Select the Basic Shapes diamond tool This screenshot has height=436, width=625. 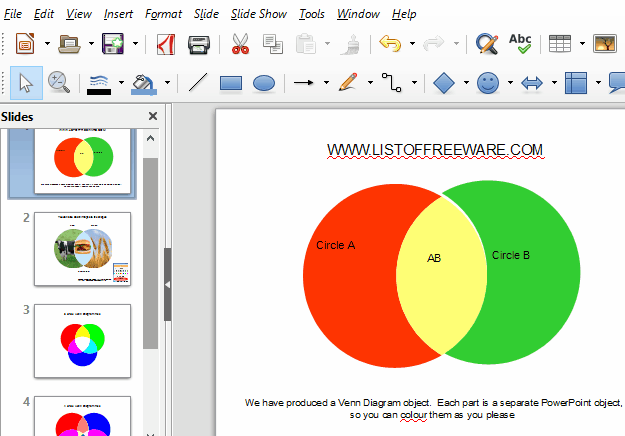point(444,83)
